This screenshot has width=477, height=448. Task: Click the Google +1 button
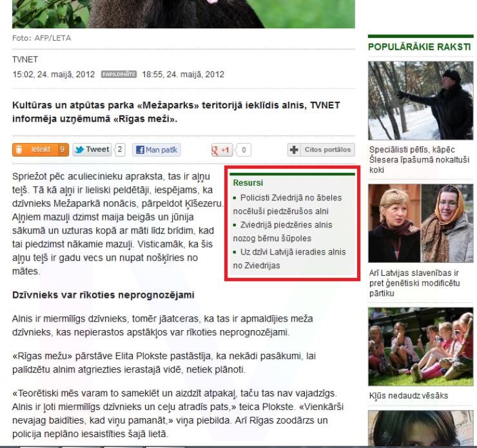point(220,150)
